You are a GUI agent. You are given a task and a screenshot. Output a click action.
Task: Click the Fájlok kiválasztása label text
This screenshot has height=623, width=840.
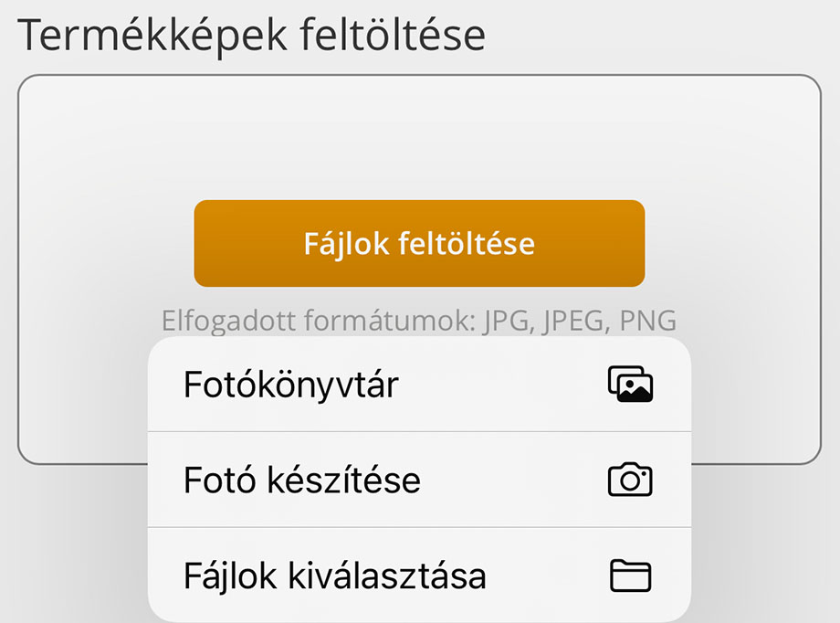(x=335, y=577)
